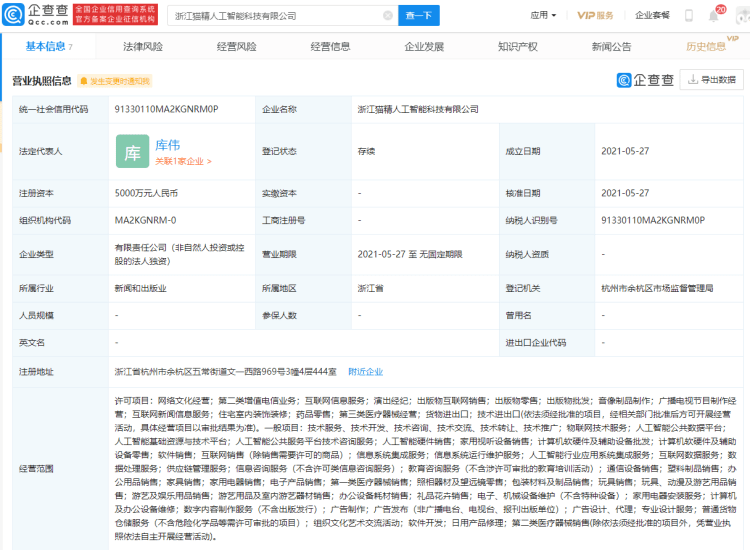The image size is (750, 550).
Task: Expand the 应用 dropdown menu
Action: pos(544,16)
